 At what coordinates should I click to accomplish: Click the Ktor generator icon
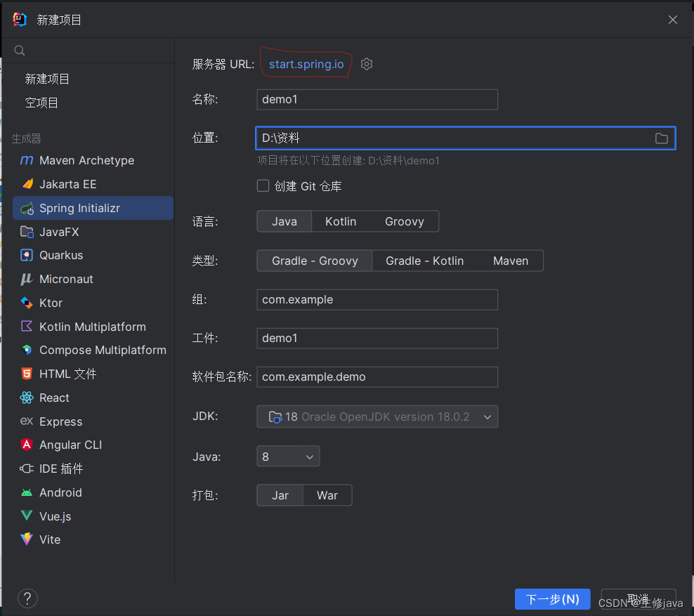pos(27,303)
